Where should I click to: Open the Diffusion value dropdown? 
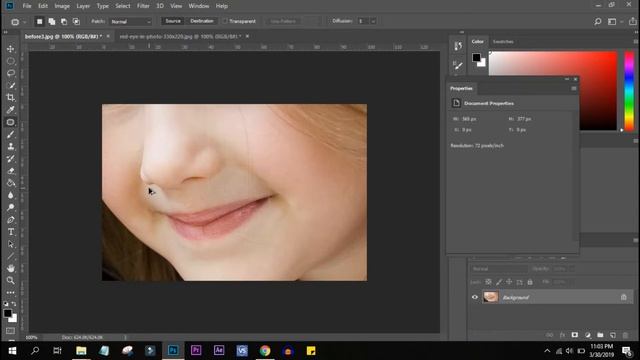click(x=373, y=22)
